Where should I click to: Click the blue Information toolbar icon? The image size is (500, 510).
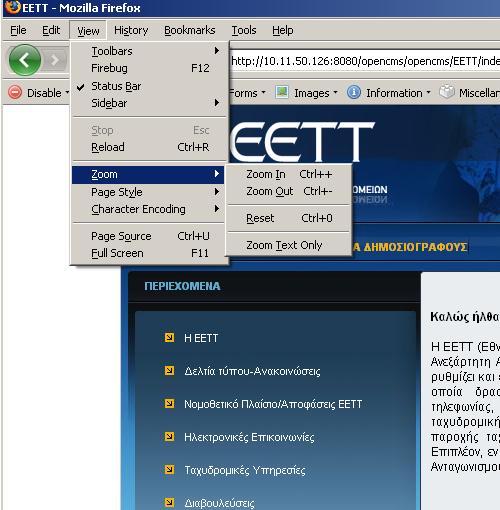(354, 92)
